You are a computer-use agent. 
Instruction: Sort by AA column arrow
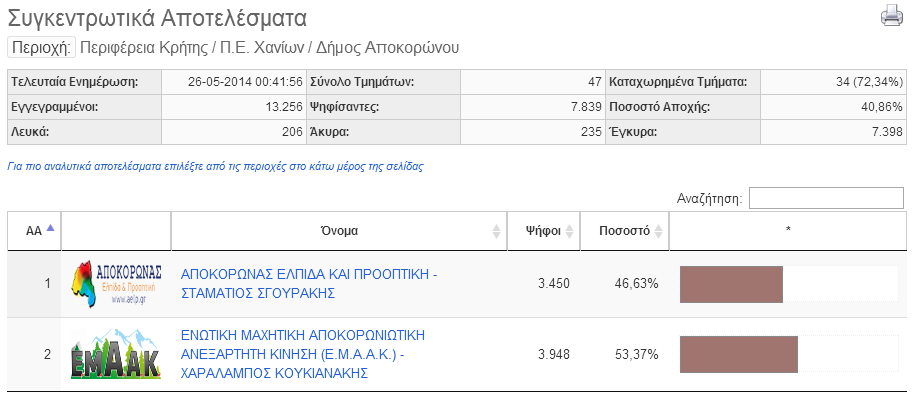point(50,228)
